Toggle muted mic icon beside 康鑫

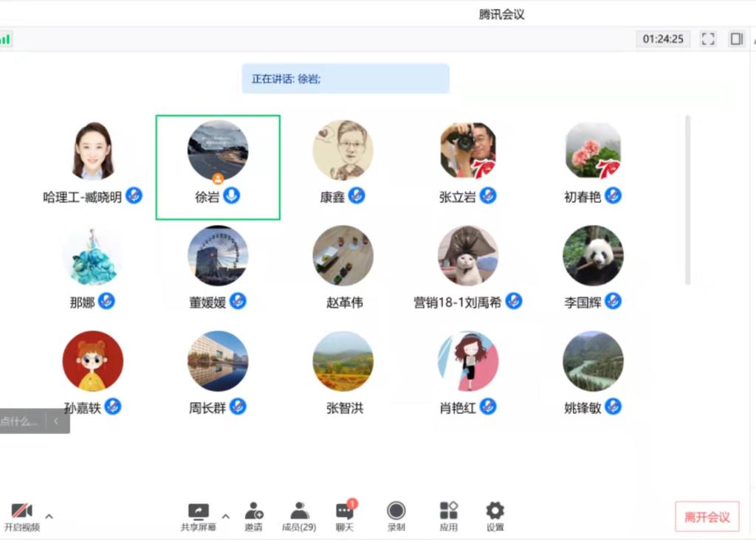357,196
